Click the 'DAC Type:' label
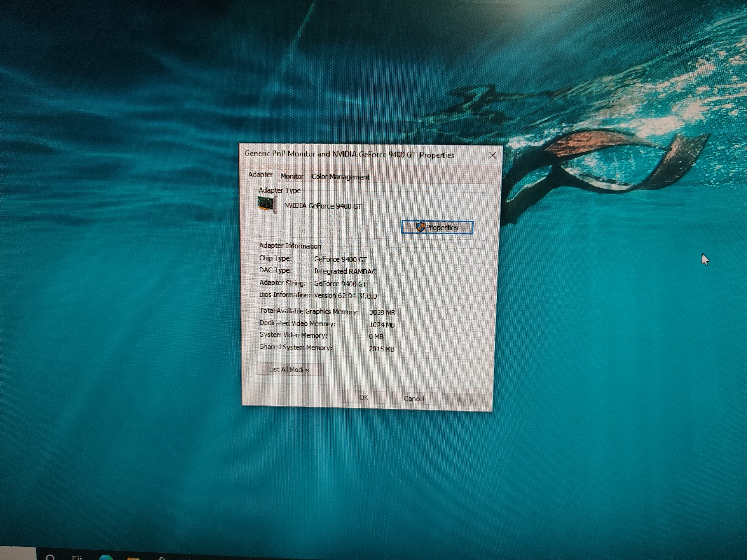Screen dimensions: 747x560 (x=275, y=270)
